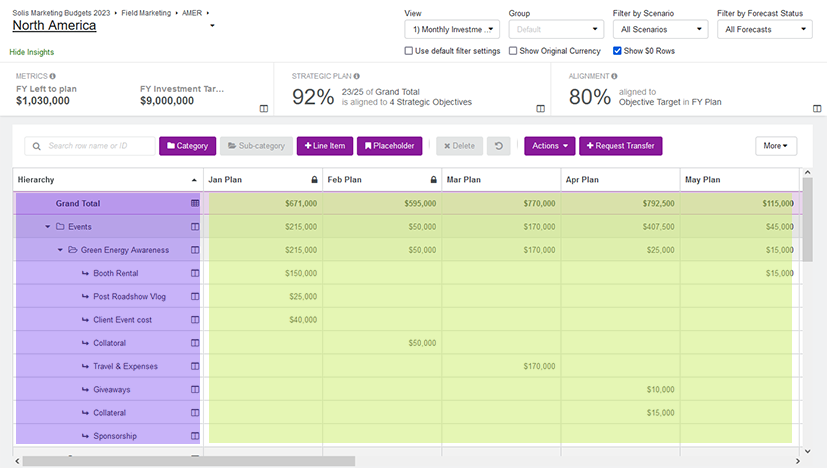827x468 pixels.
Task: Click the Alignment info icon
Action: pyautogui.click(x=614, y=77)
